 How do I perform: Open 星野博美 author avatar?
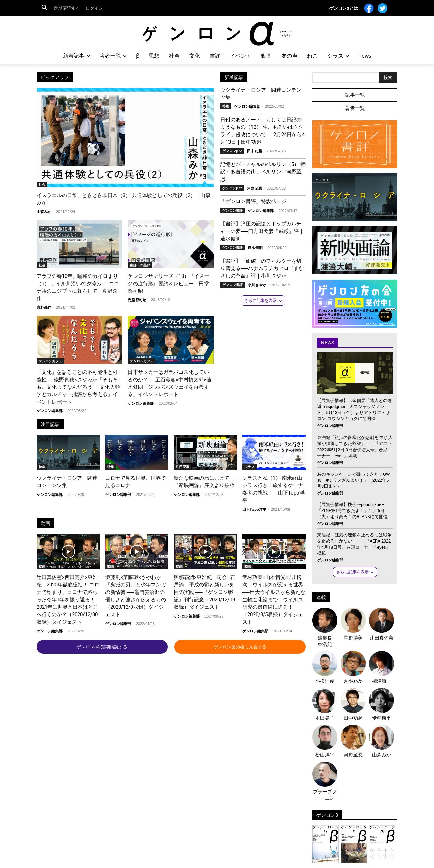click(353, 620)
